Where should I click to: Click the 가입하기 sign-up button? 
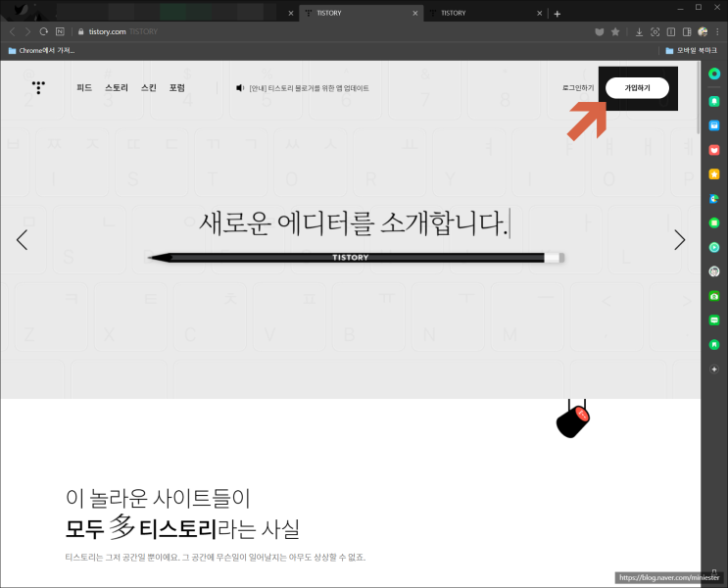tap(637, 88)
